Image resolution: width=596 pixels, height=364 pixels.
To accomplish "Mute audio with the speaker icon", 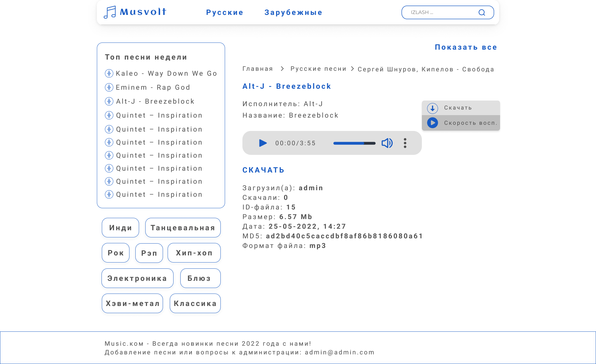I will click(x=387, y=143).
